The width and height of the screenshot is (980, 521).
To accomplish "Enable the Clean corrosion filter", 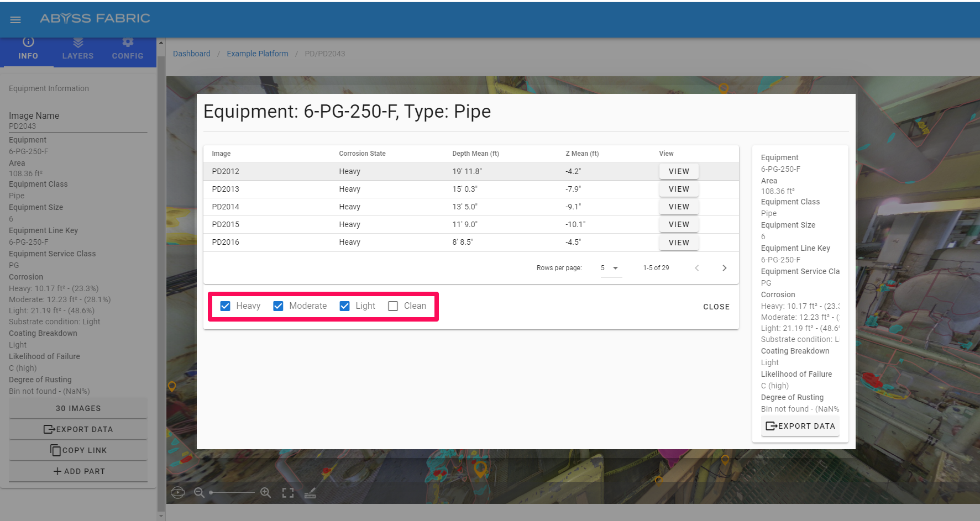I will tap(393, 306).
